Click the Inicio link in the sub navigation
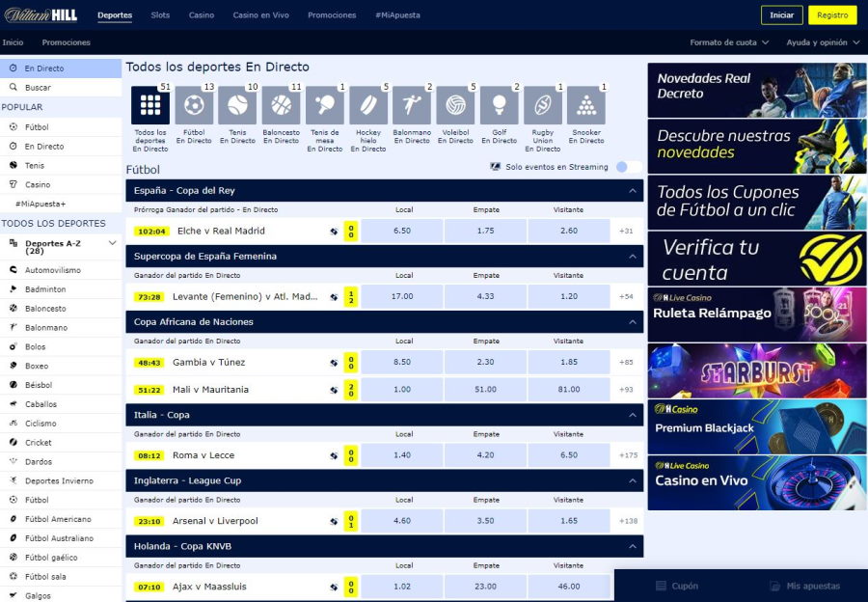 pyautogui.click(x=13, y=42)
